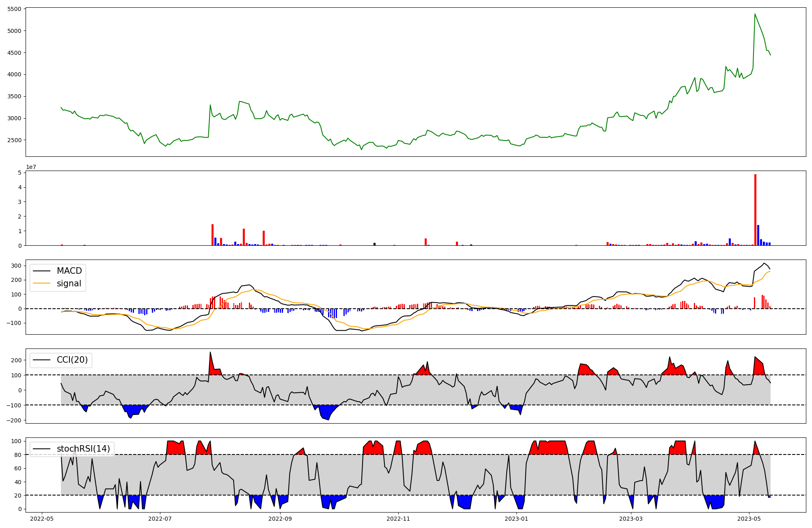Click the black MACD line swatch in legend
The image size is (812, 528).
coord(41,271)
